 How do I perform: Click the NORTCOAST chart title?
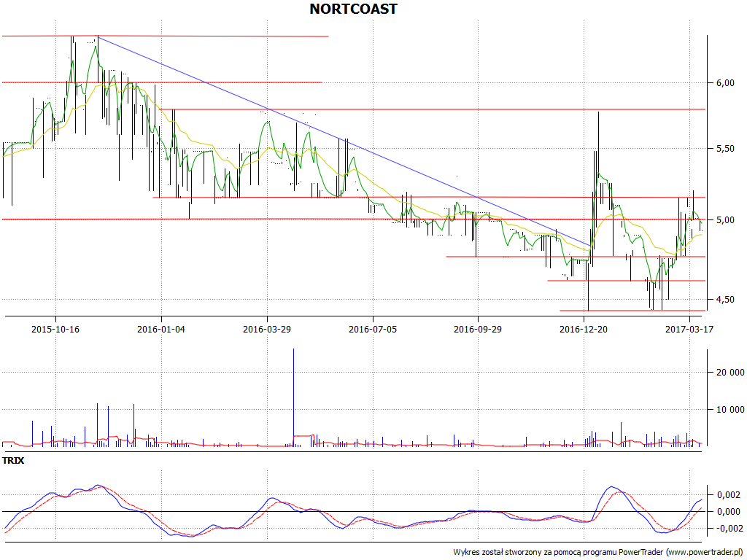tap(353, 9)
